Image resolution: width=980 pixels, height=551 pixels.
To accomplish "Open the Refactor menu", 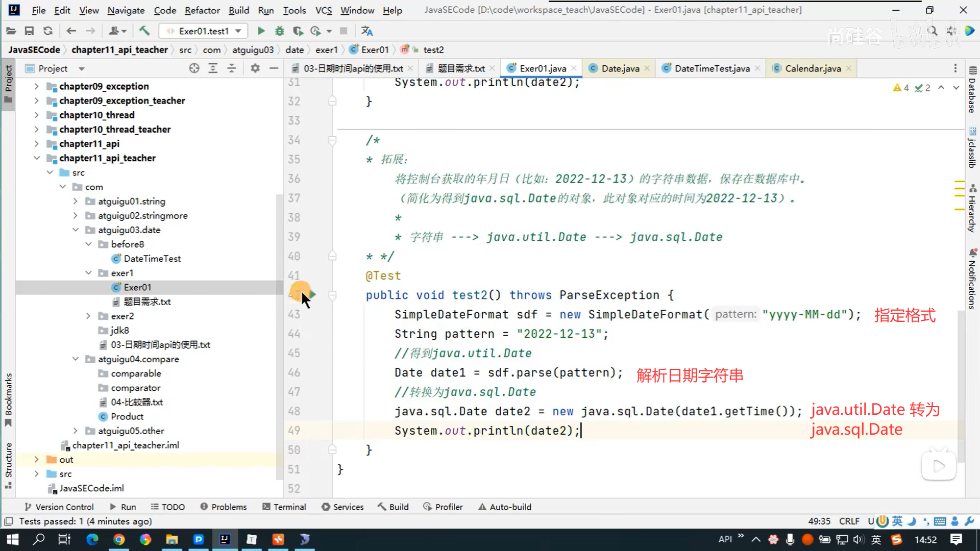I will 202,10.
